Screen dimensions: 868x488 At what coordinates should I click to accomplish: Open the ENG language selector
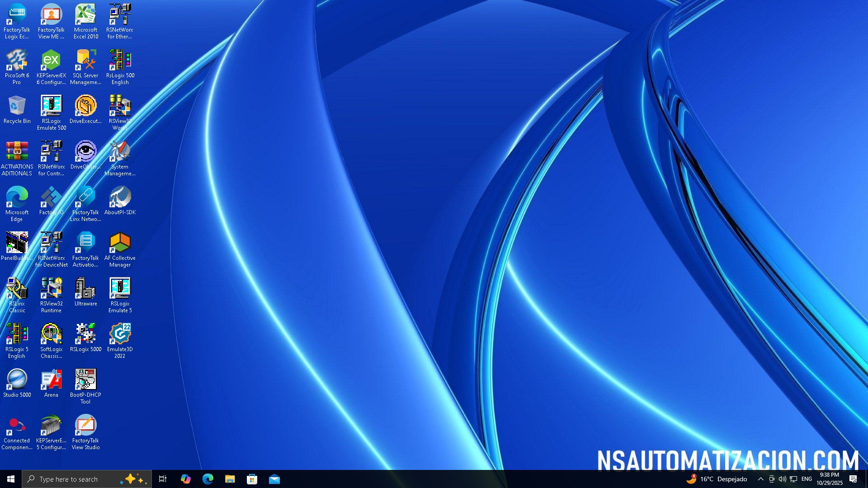(x=807, y=479)
